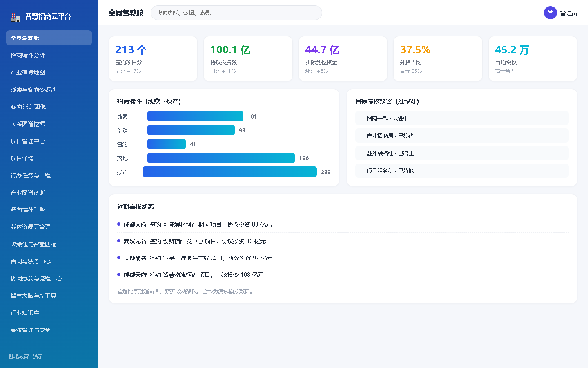Click the 投产 funnel bar showing 223
588x368 pixels.
pyautogui.click(x=229, y=172)
